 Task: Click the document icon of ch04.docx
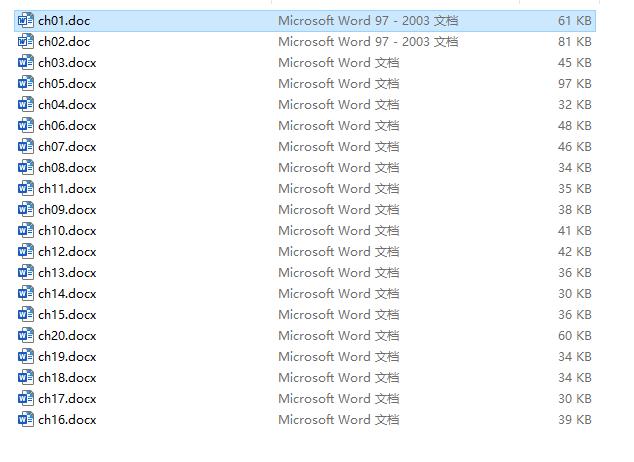pyautogui.click(x=25, y=104)
